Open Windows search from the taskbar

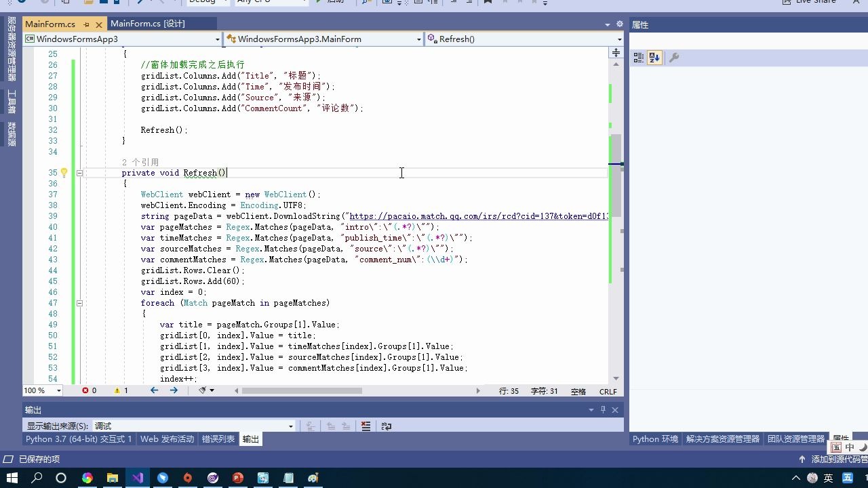pyautogui.click(x=37, y=478)
